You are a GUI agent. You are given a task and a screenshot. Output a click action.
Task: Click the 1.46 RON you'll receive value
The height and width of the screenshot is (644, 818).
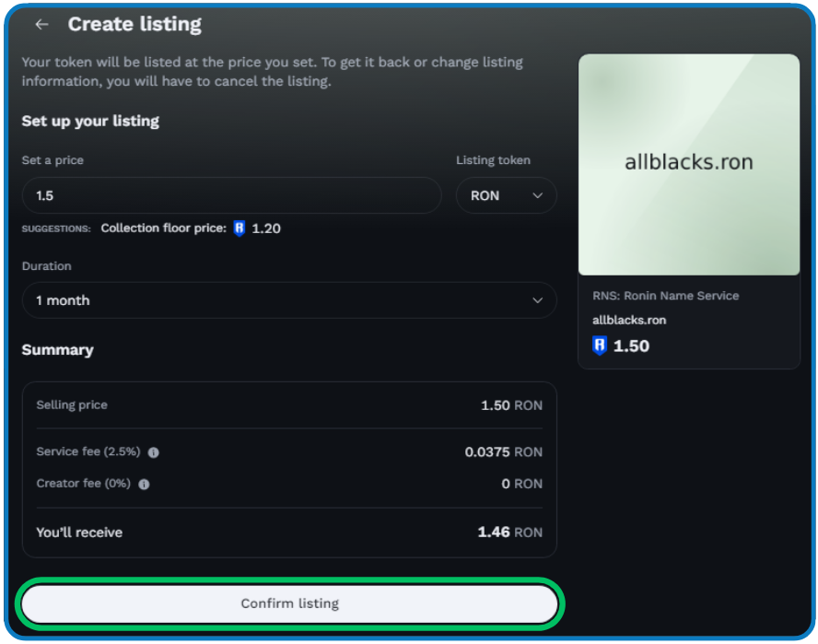click(509, 532)
